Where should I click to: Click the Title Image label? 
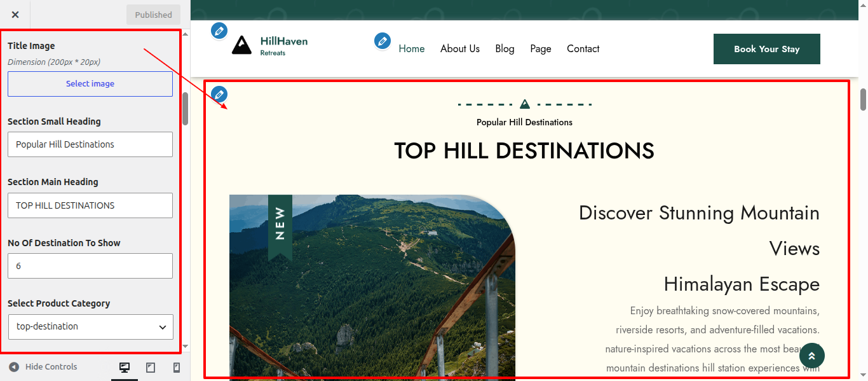(31, 46)
